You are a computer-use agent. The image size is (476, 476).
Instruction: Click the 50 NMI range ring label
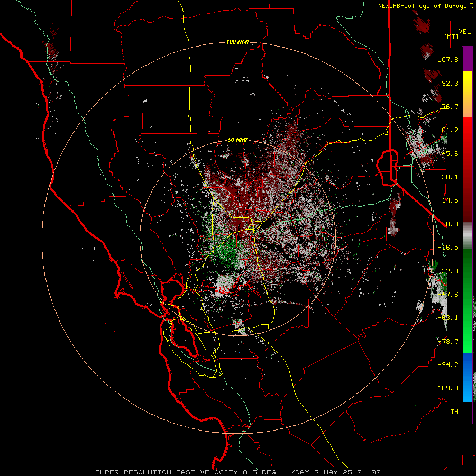[237, 140]
